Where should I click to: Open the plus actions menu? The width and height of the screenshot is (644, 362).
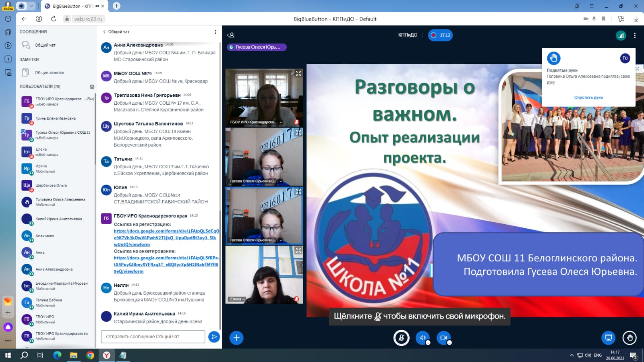[236, 338]
